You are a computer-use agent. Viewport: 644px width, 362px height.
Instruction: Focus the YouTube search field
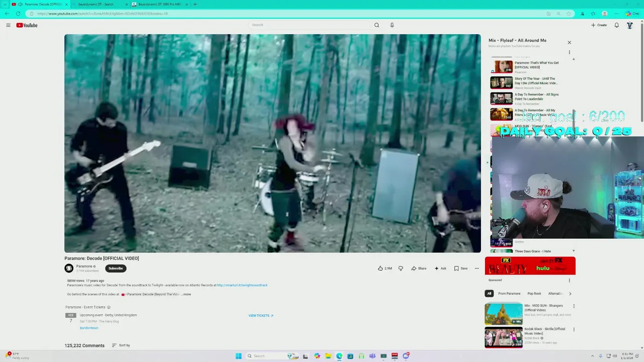click(x=309, y=25)
